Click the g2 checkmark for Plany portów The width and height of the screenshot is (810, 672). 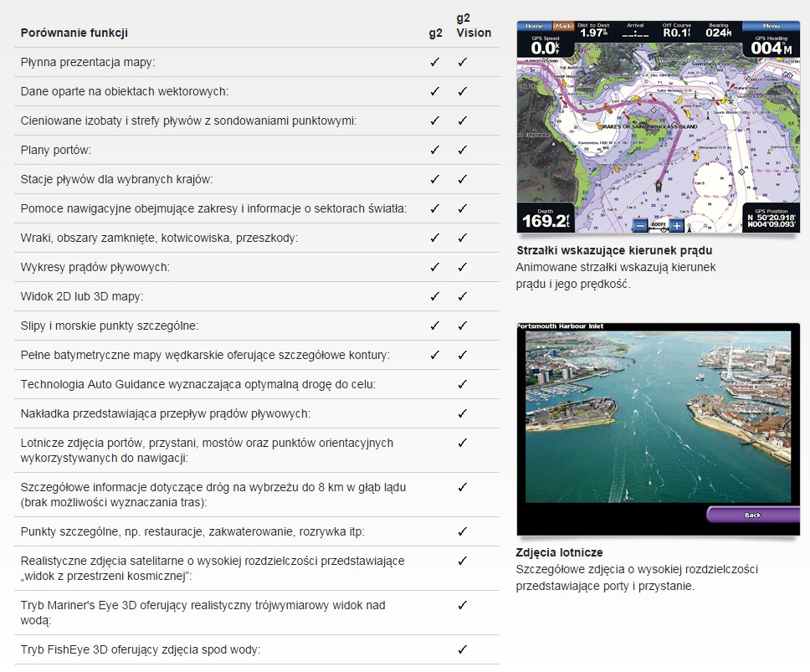(x=434, y=150)
